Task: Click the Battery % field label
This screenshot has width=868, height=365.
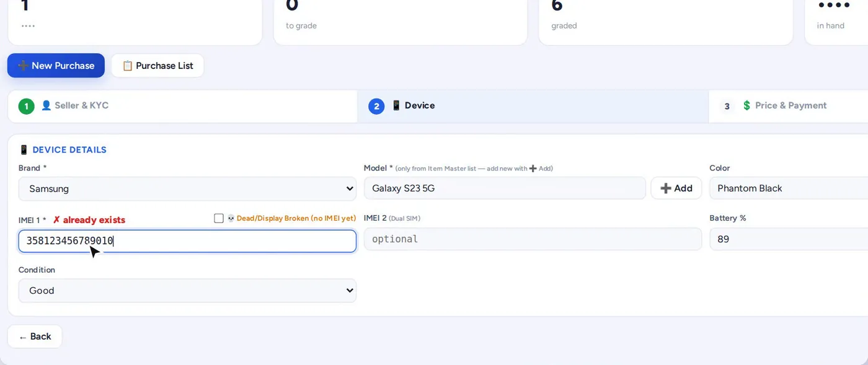Action: [728, 218]
